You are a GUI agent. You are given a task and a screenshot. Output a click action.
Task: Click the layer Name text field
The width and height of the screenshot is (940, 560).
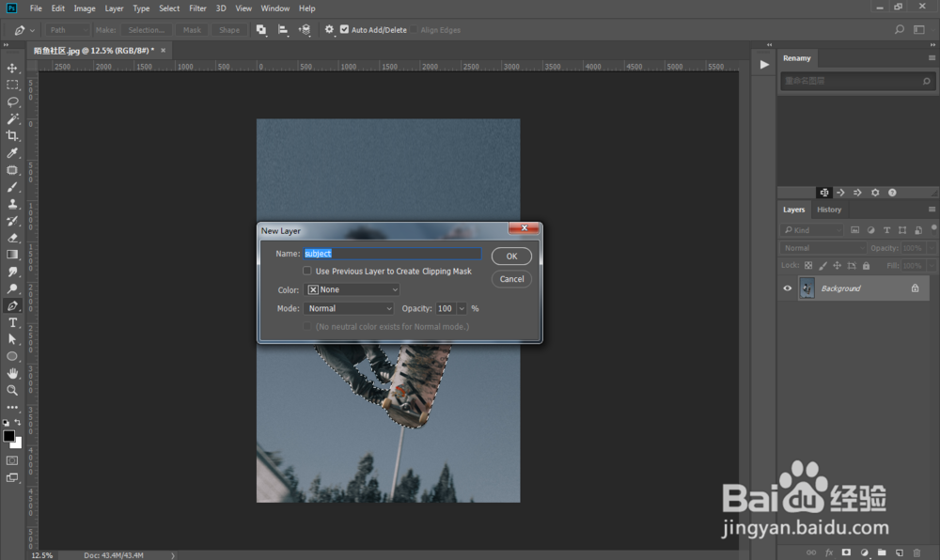tap(392, 254)
